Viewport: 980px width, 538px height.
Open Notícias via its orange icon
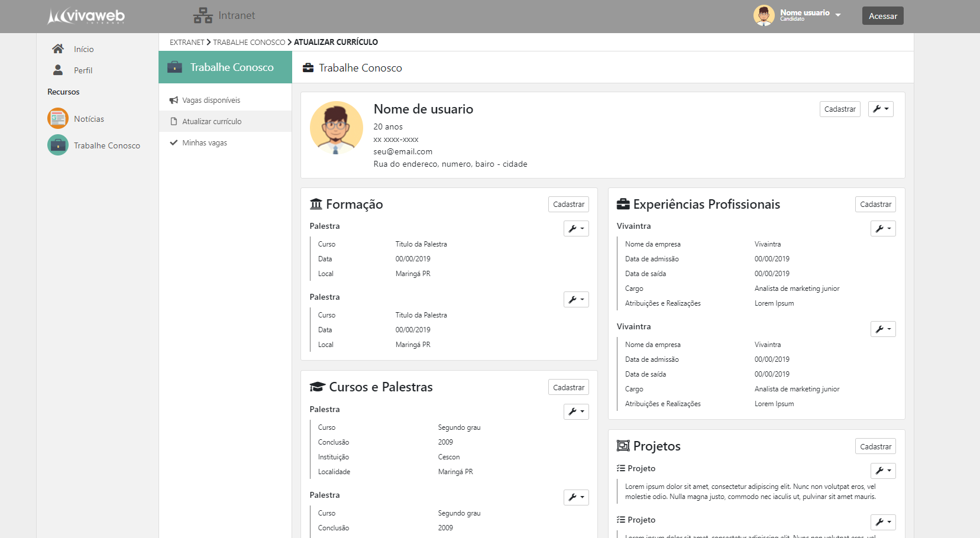[58, 119]
